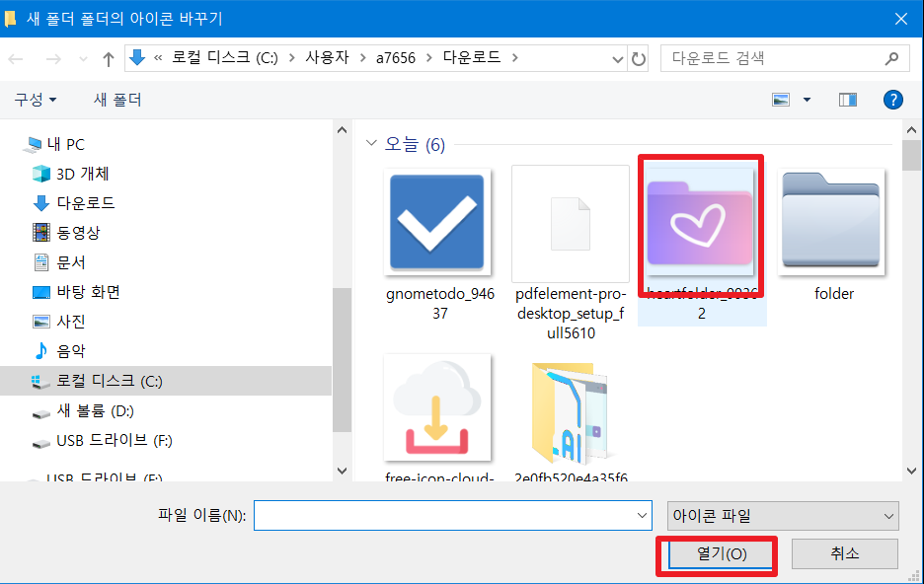Screen dimensions: 924x584
Task: Select the gnometodo_94637 icon file
Action: pos(440,223)
